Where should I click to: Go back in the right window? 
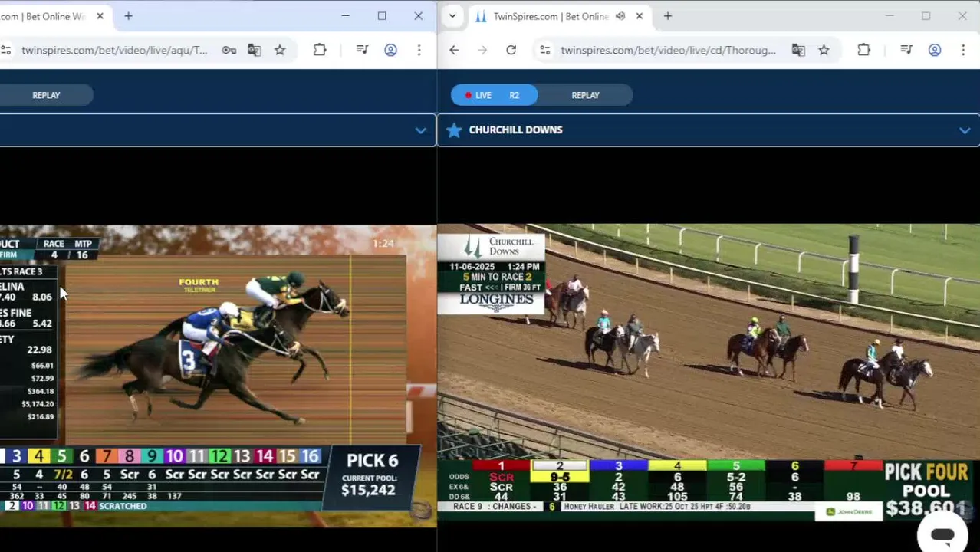pyautogui.click(x=454, y=50)
